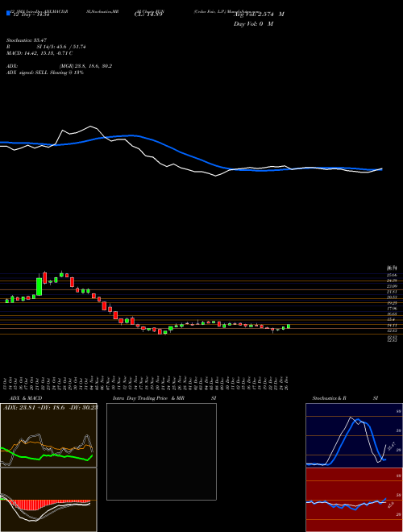Viewport: 403px width, 532px height.
Task: Click the empty Intra Day Trading panel
Action: (x=161, y=451)
